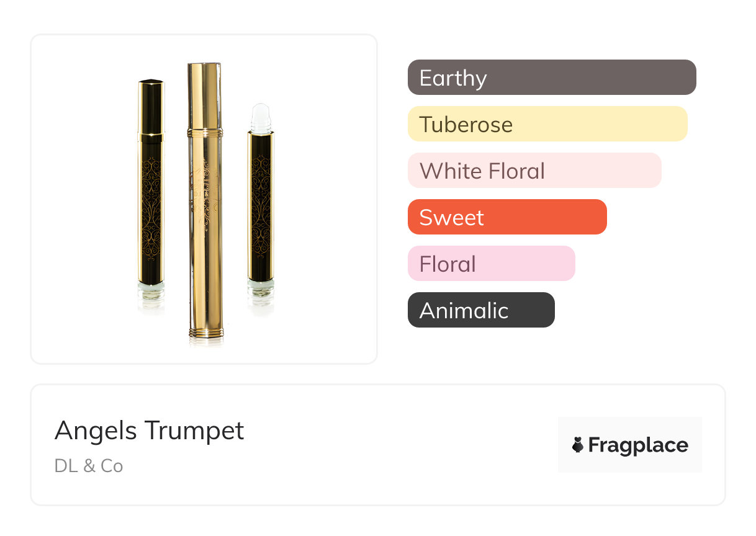756x536 pixels.
Task: Click the DL & Co brand name
Action: click(89, 466)
